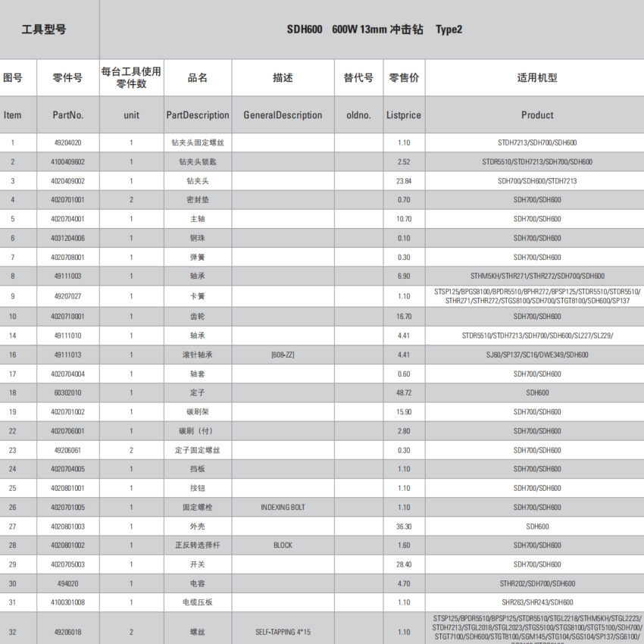This screenshot has height=644, width=644.
Task: Click the '开关' cell
Action: pyautogui.click(x=198, y=564)
